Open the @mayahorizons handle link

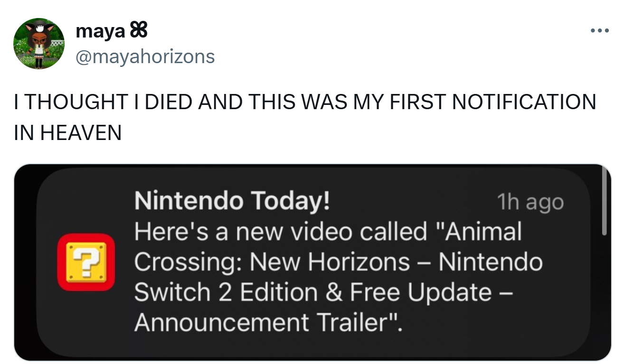click(145, 57)
